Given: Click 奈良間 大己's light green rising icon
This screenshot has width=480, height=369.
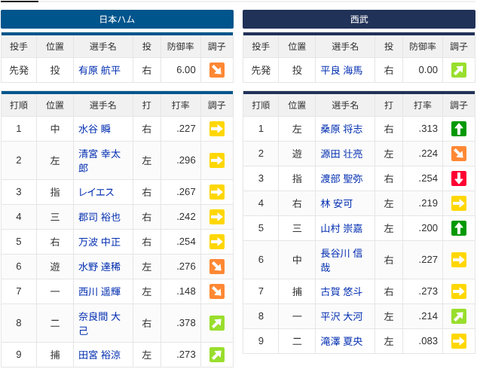Looking at the screenshot, I should coord(217,323).
